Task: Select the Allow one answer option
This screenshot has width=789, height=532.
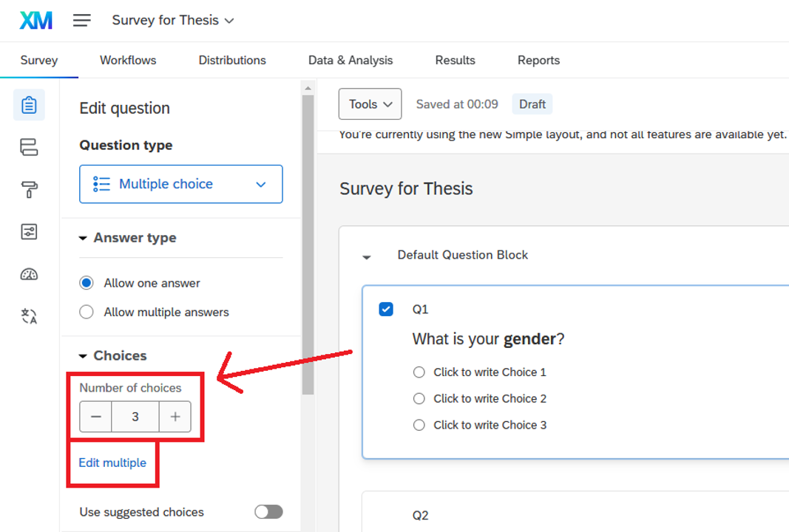Action: coord(87,283)
